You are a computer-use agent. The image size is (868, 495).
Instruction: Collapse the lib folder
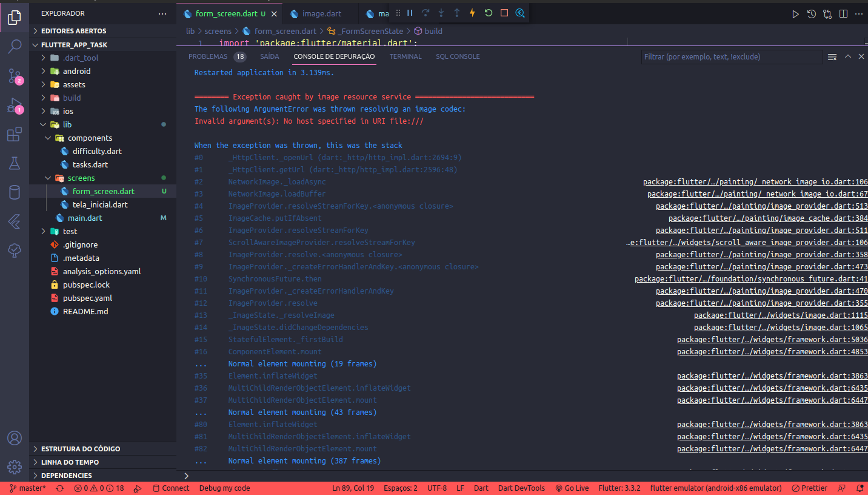(103, 124)
